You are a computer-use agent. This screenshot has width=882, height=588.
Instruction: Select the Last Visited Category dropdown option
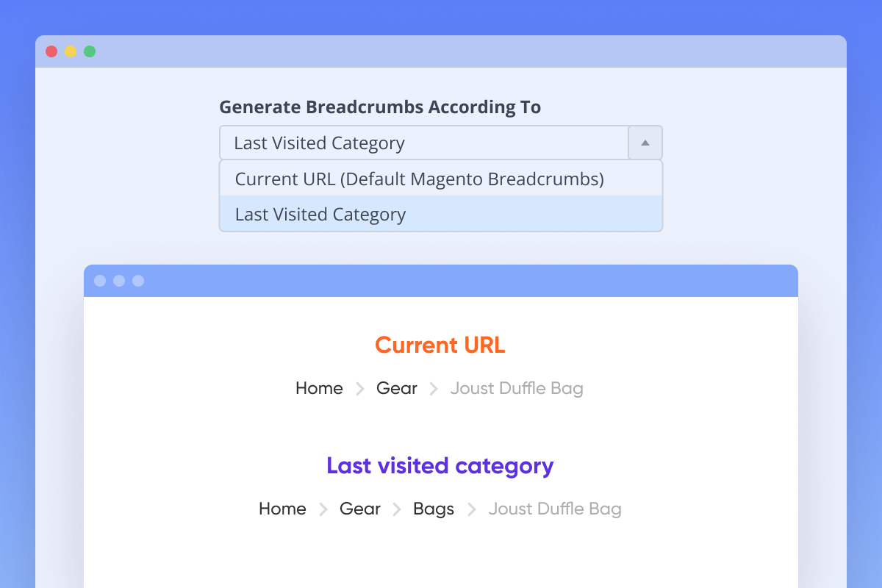click(320, 214)
